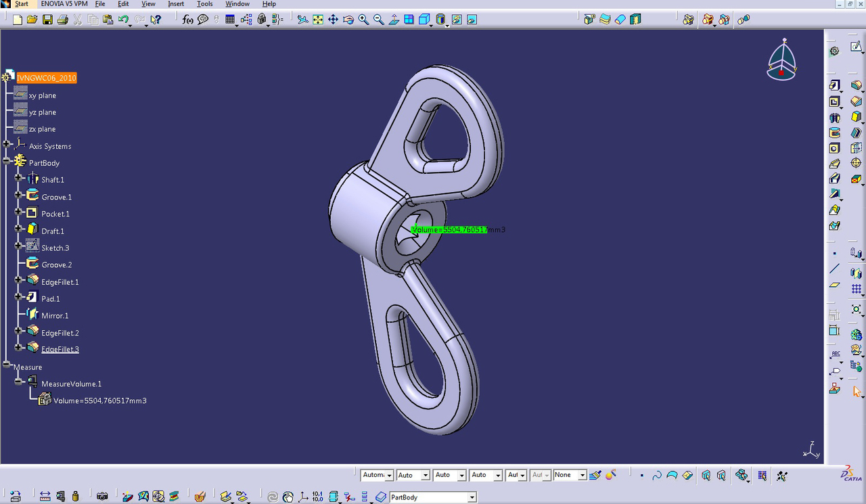Click the Sketch tool icon
Viewport: 866px width, 504px height.
856,47
